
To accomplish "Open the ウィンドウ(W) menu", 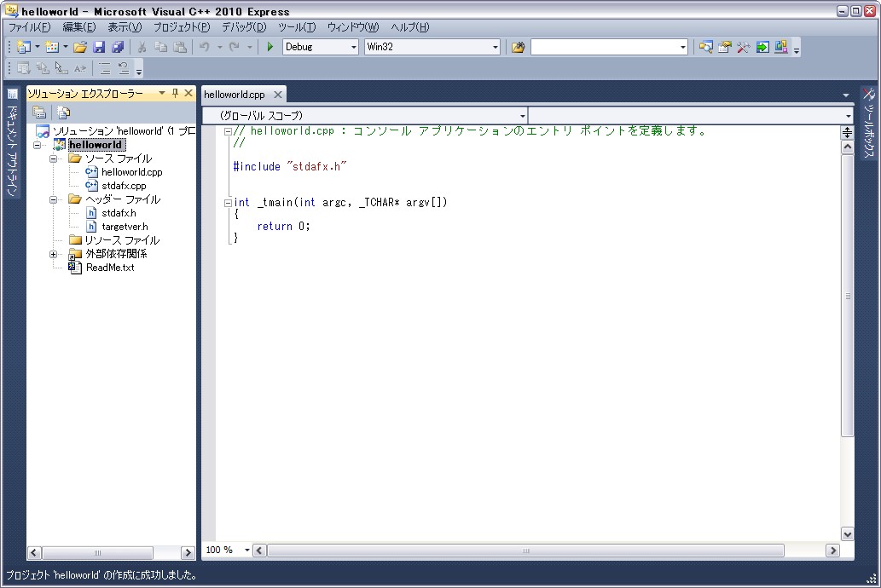I will (x=353, y=27).
